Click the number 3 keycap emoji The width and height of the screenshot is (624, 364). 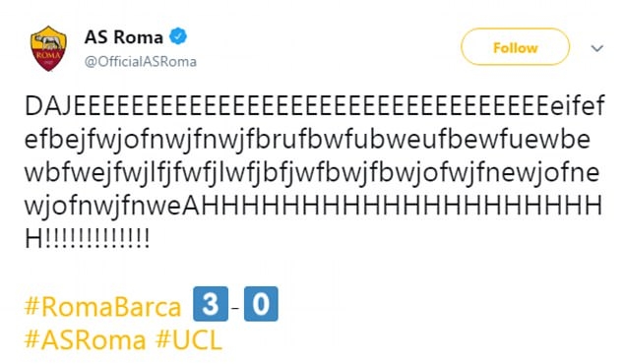pyautogui.click(x=211, y=304)
